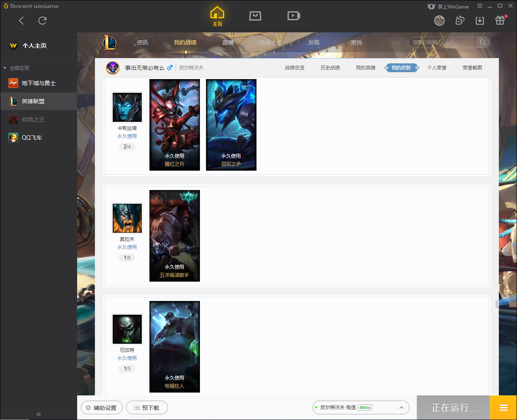Viewport: 517px width, 420px height.
Task: Click the 奥拉夫 champion portrait
Action: pyautogui.click(x=127, y=218)
